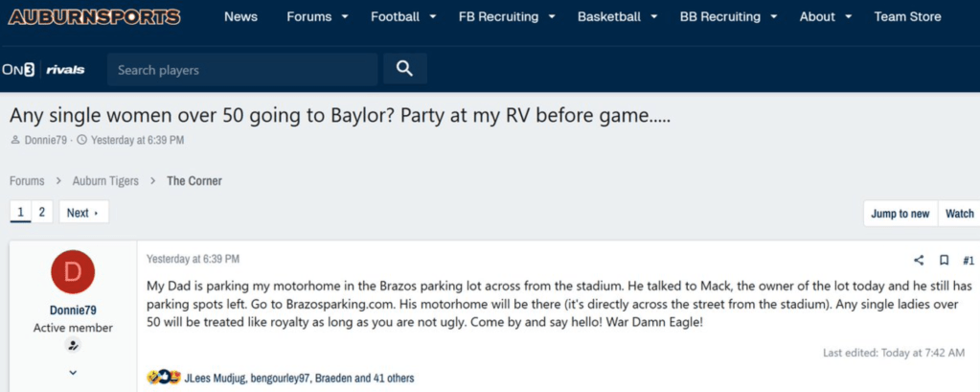The width and height of the screenshot is (980, 392).
Task: Click the reaction emojis under the post
Action: (163, 378)
